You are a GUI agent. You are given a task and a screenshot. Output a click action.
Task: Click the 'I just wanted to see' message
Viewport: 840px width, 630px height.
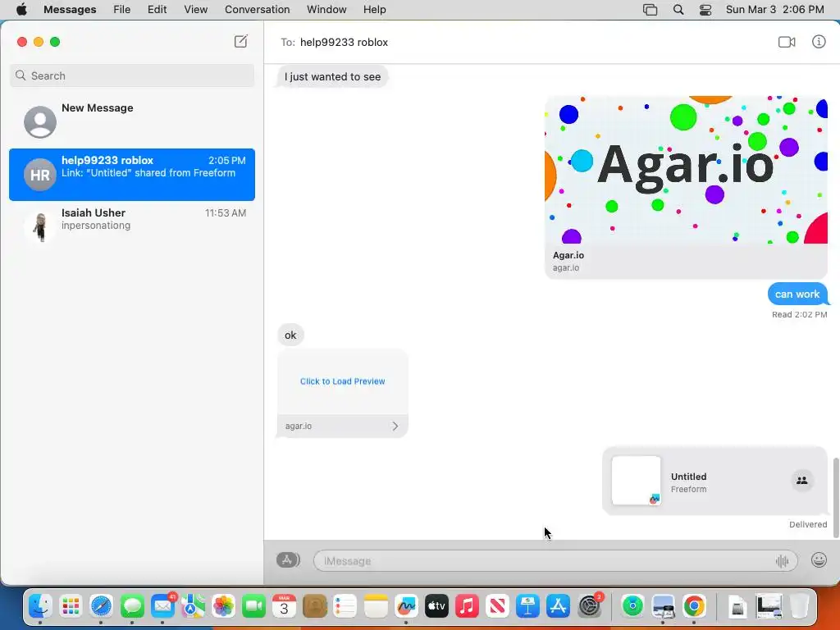(x=333, y=76)
